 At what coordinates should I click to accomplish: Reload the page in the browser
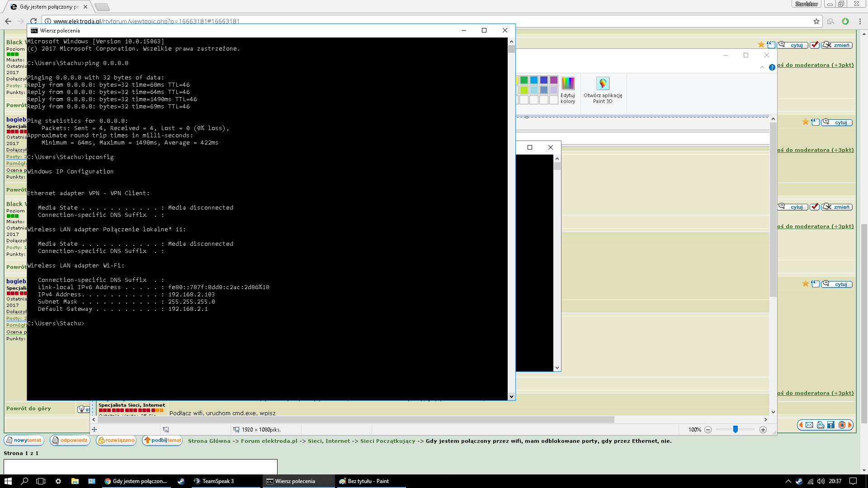click(33, 21)
